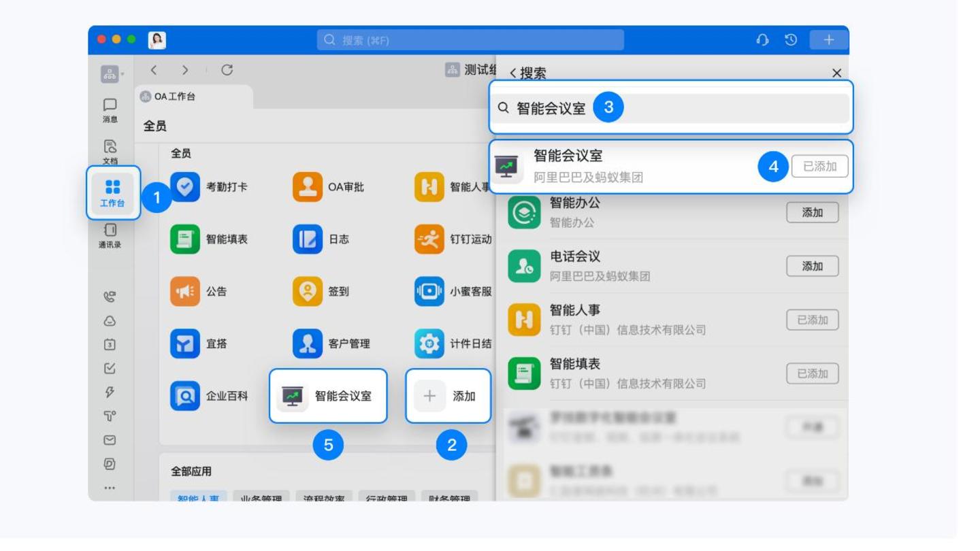Click the user avatar in the title bar
Viewport: 980px width, 551px height.
[157, 40]
